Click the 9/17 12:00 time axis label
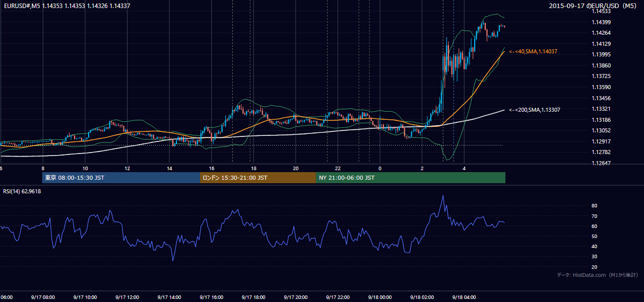Image resolution: width=644 pixels, height=302 pixels. [x=127, y=297]
